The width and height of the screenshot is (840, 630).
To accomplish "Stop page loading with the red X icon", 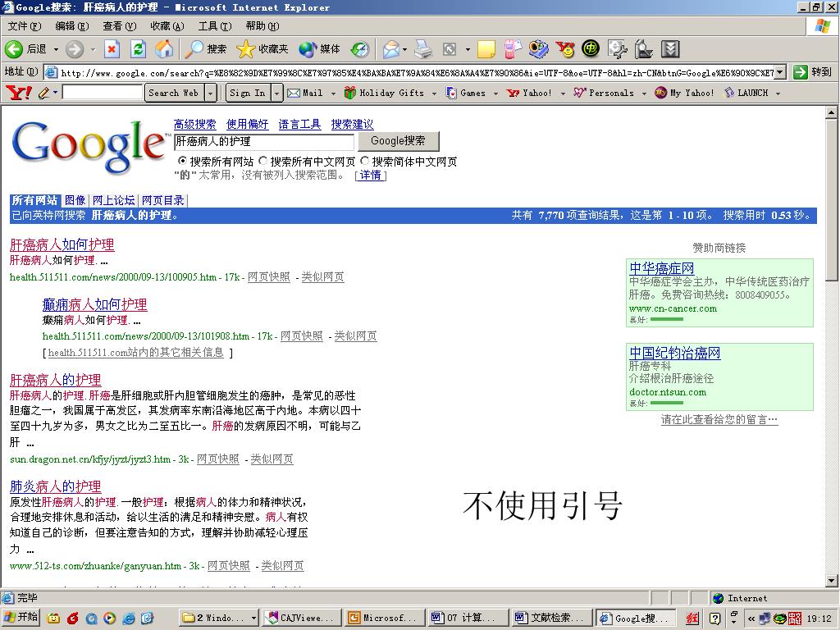I will pos(112,49).
